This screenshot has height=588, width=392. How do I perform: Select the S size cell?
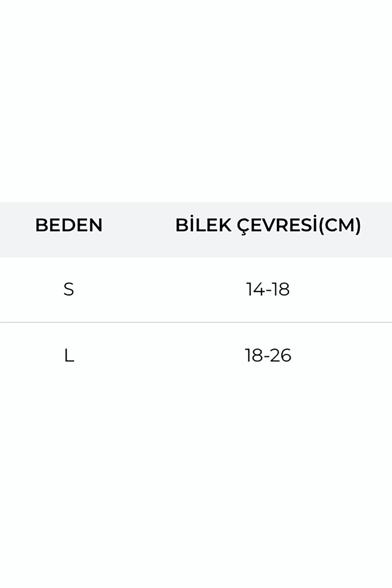69,289
